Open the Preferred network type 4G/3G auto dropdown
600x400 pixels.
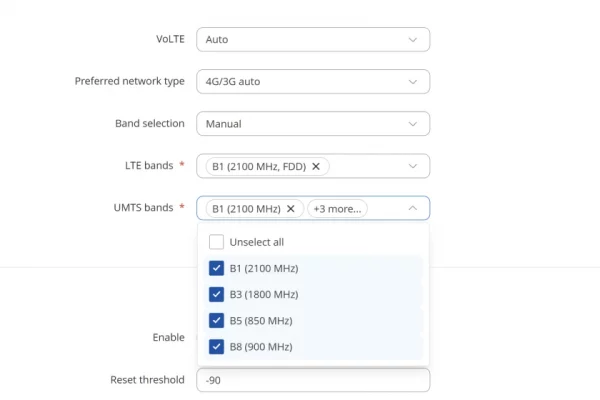pyautogui.click(x=313, y=82)
